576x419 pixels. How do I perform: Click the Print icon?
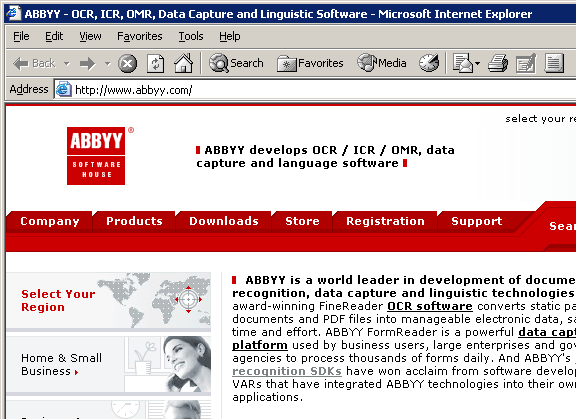click(x=498, y=63)
